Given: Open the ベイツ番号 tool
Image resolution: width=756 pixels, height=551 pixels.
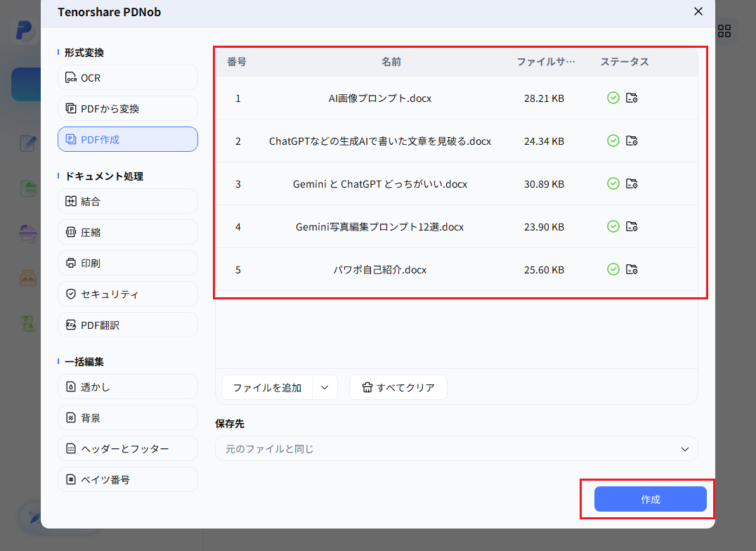Looking at the screenshot, I should pos(127,479).
